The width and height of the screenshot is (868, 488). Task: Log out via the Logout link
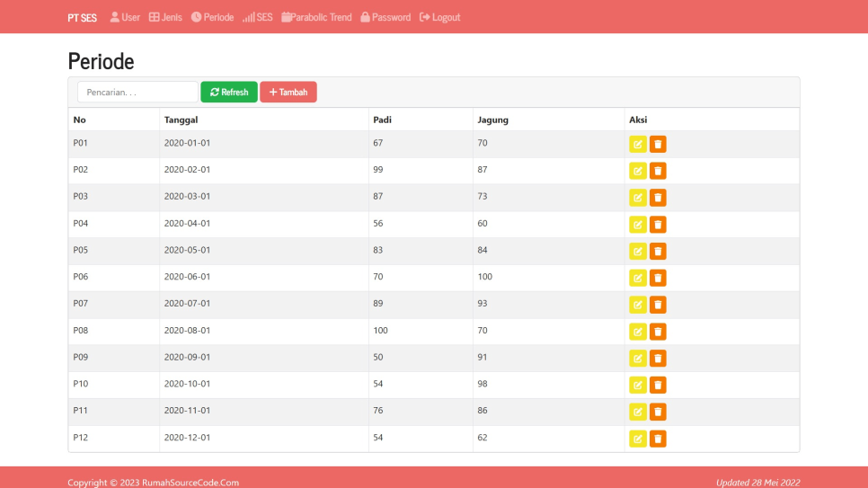point(439,17)
